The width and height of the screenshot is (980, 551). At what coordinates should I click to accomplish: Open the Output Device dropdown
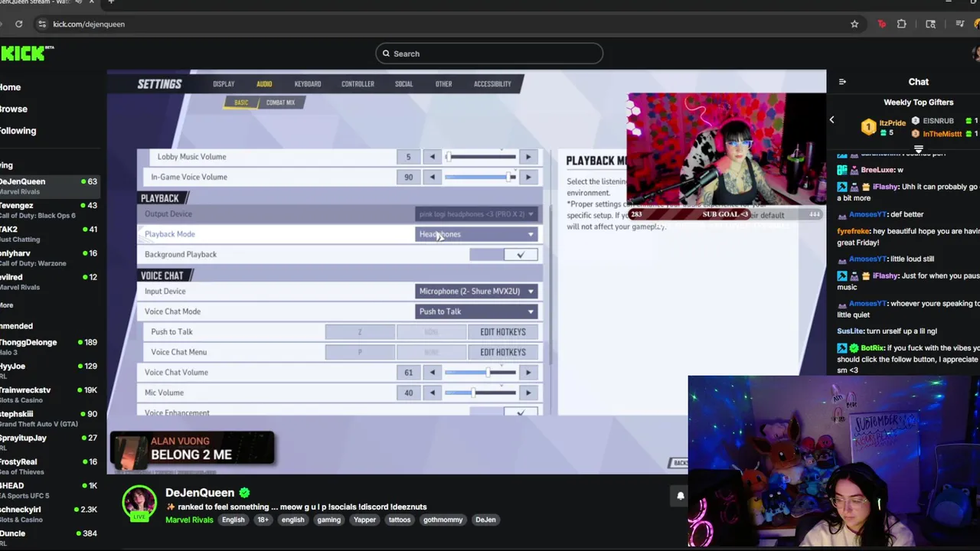(x=476, y=214)
